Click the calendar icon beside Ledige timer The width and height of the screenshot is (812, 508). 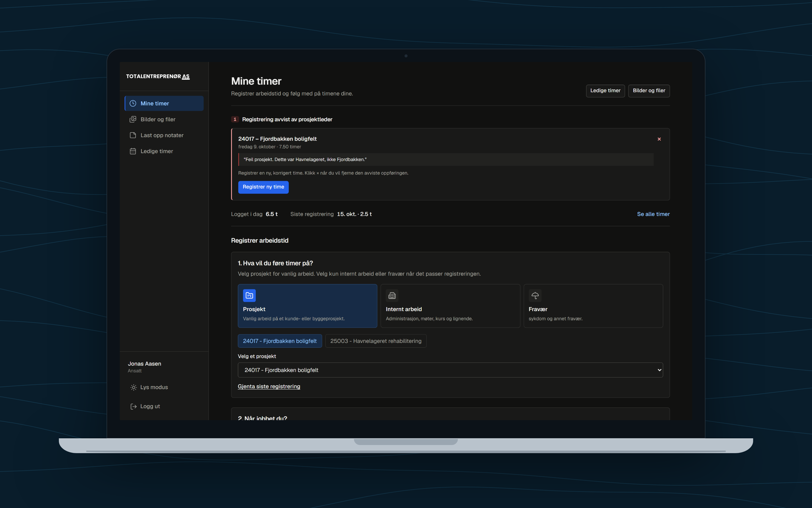click(x=133, y=151)
